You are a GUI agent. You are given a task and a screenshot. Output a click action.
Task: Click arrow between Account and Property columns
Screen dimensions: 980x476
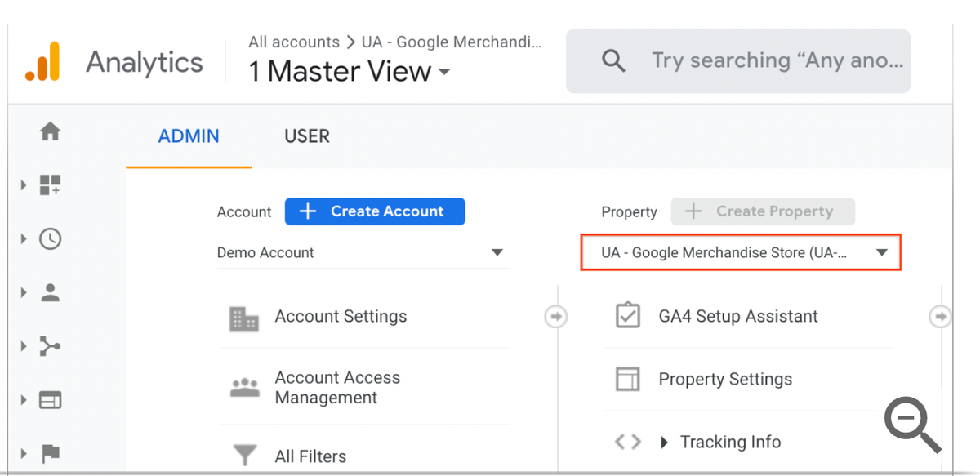point(555,316)
